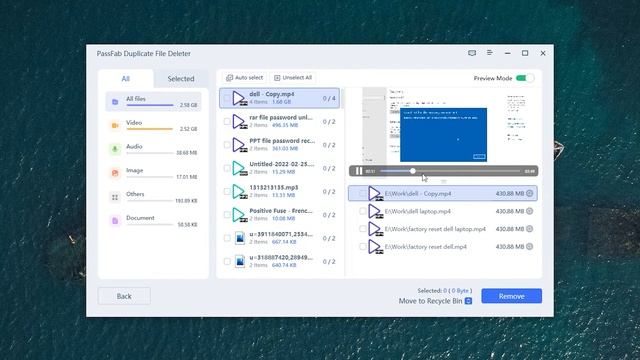Check the 1313213135.mp3 group checkbox

click(x=227, y=191)
